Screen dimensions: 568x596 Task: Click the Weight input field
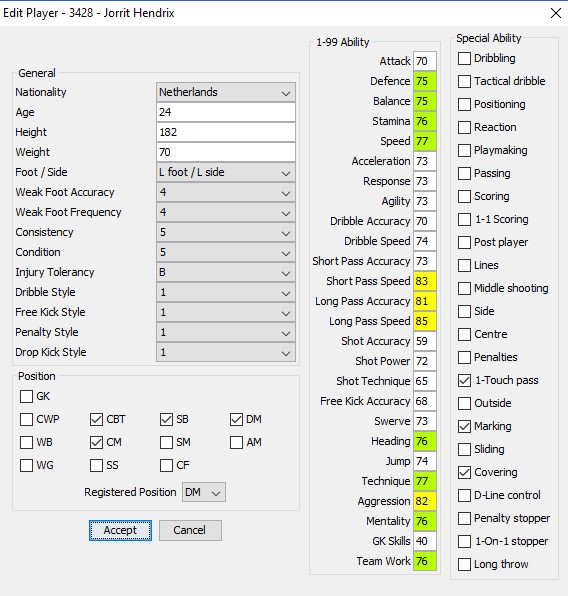[x=226, y=152]
